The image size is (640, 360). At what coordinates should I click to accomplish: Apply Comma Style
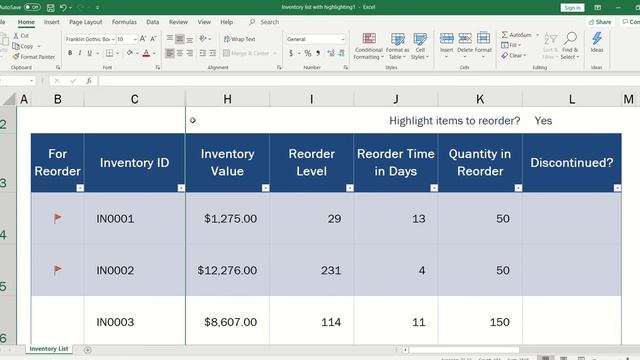click(318, 53)
